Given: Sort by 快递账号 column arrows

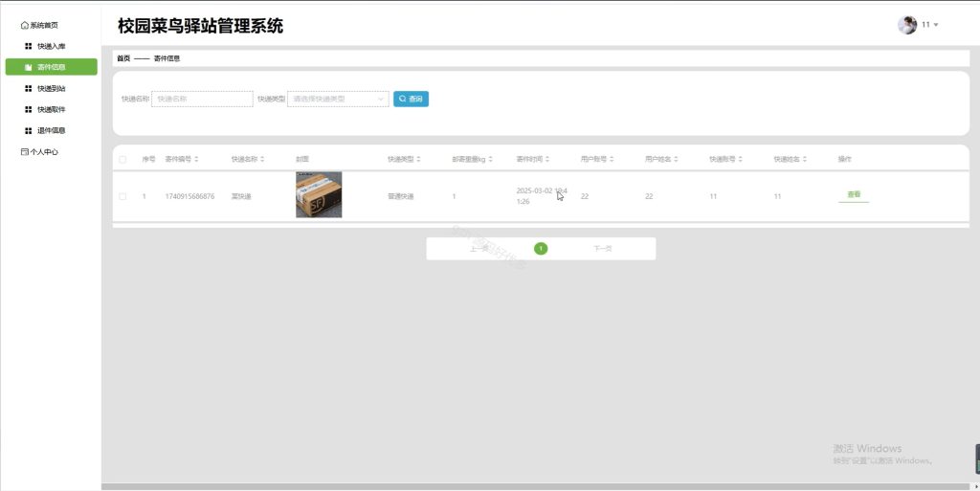Looking at the screenshot, I should [x=741, y=159].
